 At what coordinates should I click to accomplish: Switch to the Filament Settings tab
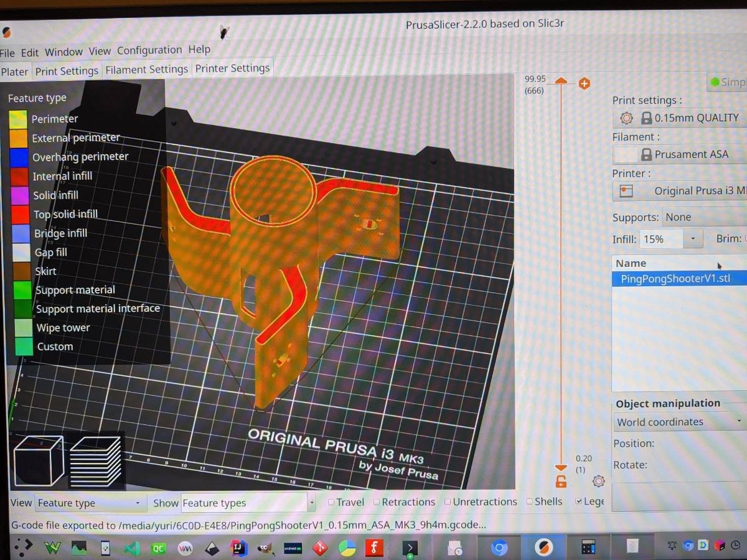[146, 70]
